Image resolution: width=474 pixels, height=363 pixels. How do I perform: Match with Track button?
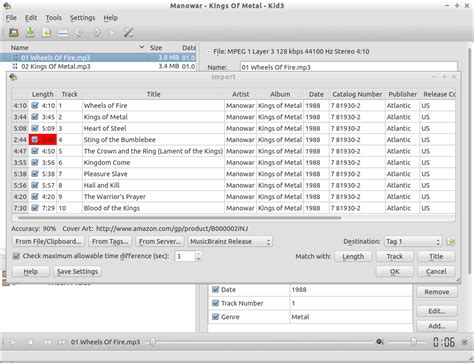[x=395, y=256]
